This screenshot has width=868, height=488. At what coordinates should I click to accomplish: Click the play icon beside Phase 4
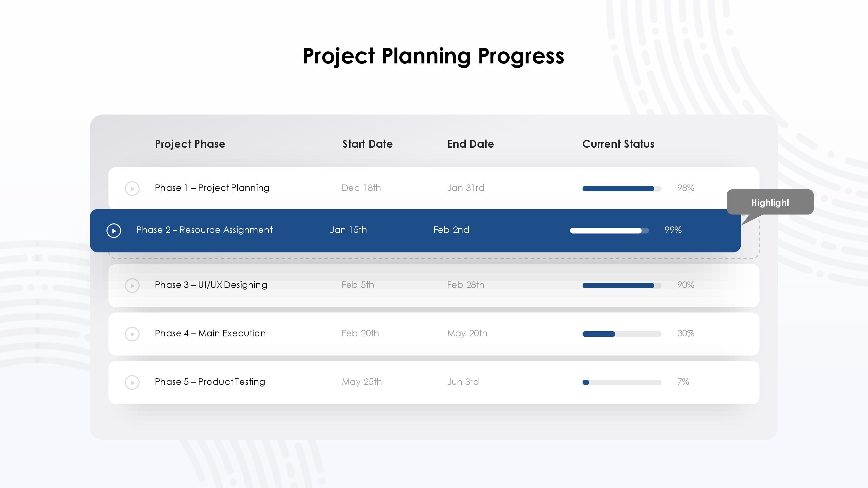click(x=132, y=334)
